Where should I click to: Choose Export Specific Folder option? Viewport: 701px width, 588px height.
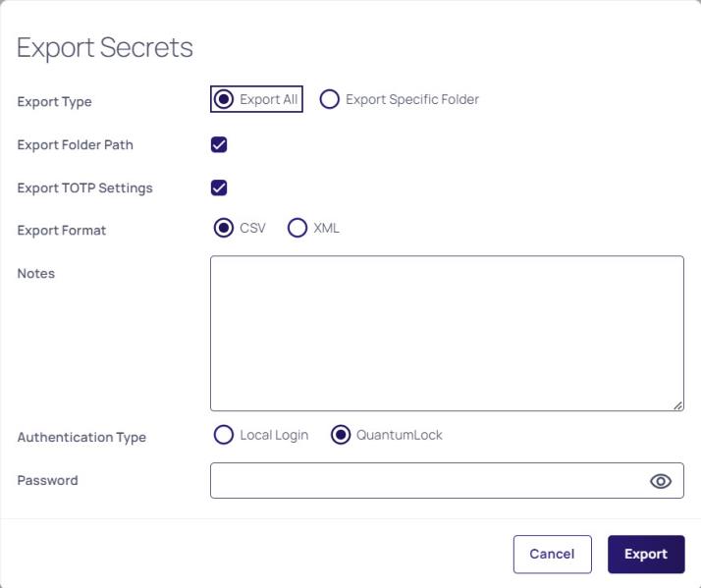[x=330, y=99]
